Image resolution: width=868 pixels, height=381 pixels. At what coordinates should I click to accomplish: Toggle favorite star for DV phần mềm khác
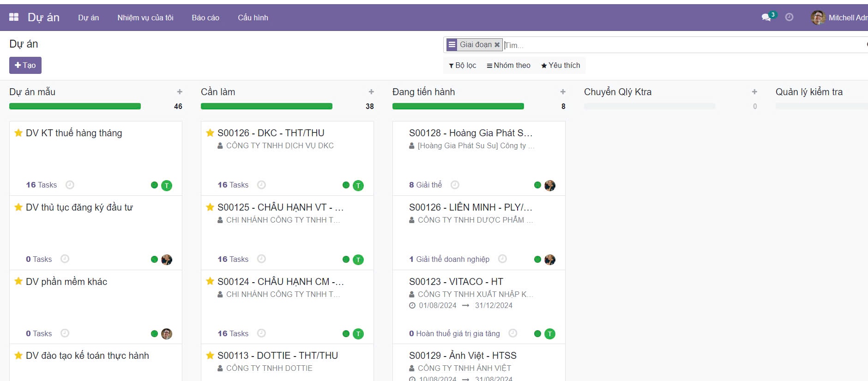point(18,281)
